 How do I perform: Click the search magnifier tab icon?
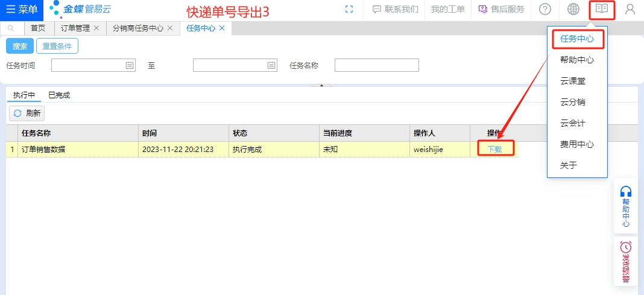pyautogui.click(x=11, y=28)
